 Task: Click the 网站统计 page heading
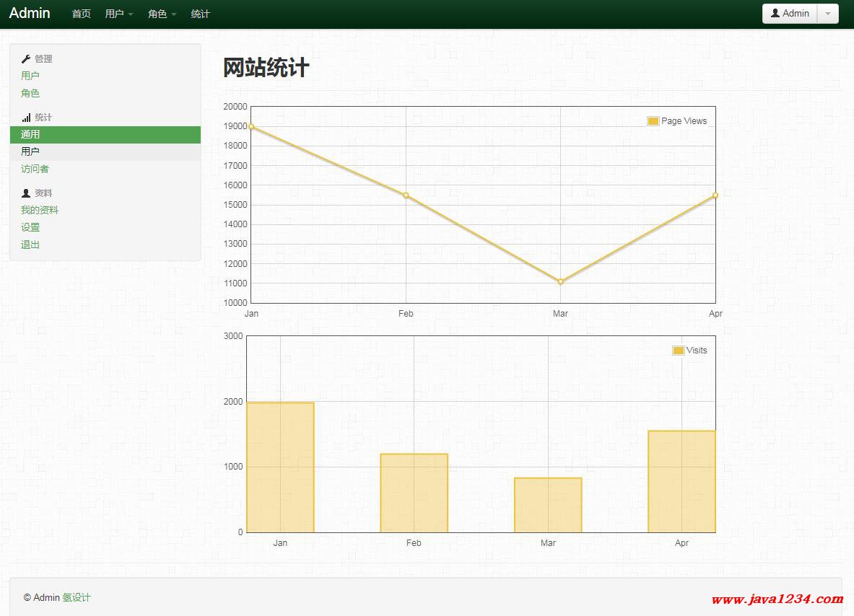pos(266,68)
